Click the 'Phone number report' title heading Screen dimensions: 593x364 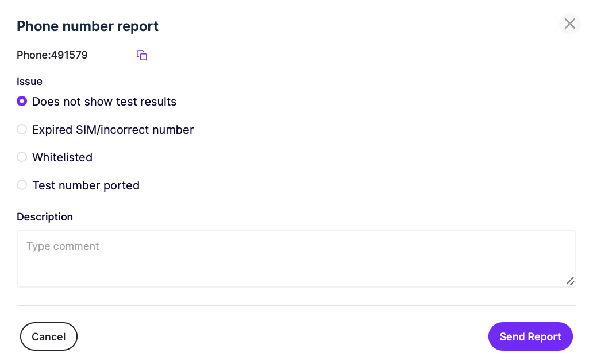pyautogui.click(x=87, y=26)
